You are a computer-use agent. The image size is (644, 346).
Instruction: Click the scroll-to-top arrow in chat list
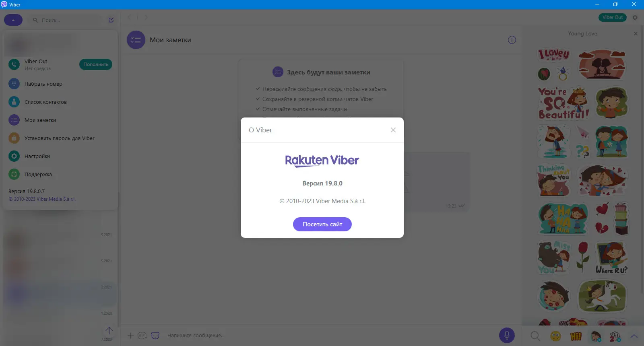tap(109, 330)
